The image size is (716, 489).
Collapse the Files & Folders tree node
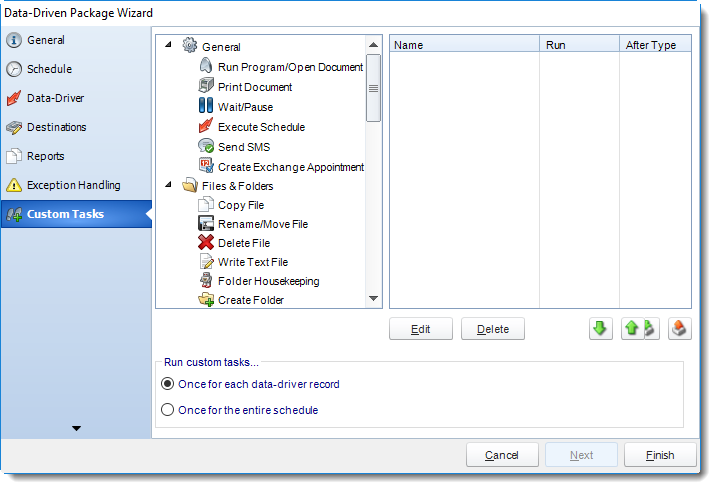[168, 185]
